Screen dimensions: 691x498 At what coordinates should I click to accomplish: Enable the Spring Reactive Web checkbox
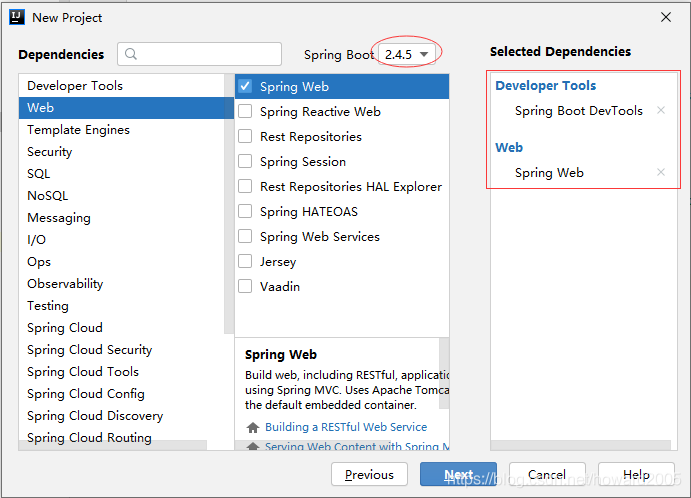coord(245,112)
